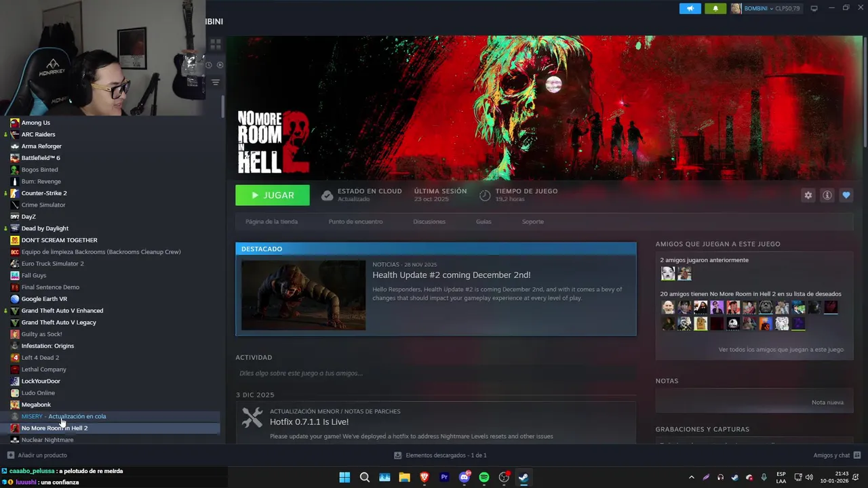
Task: Click first friend avatar who played previously
Action: [668, 273]
